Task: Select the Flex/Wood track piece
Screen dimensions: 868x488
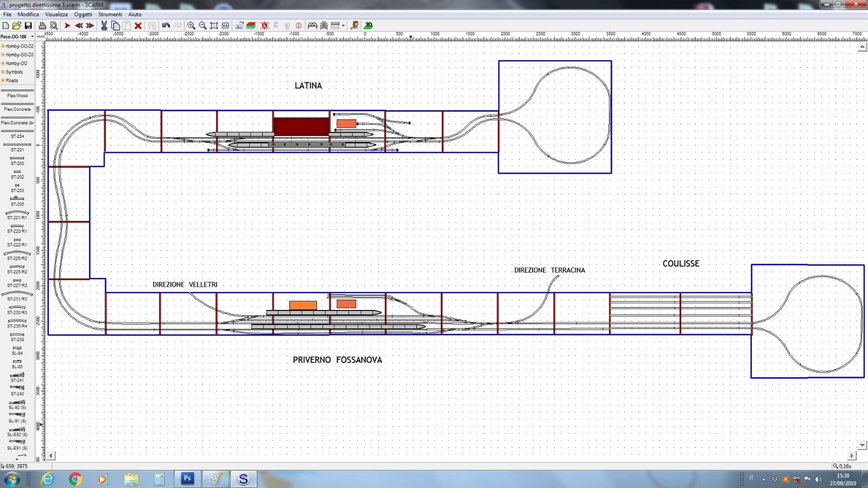Action: 17,93
